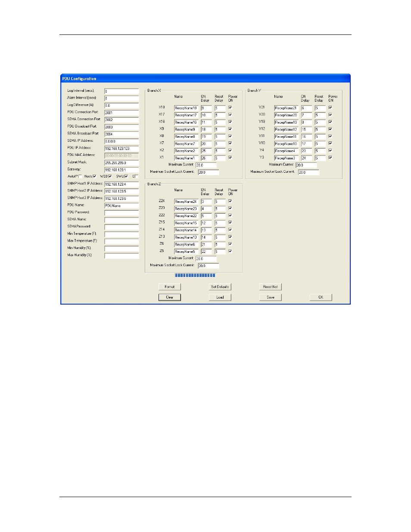This screenshot has height=532, width=411.
Task: Toggle the Hosts checkbox
Action: pyautogui.click(x=94, y=176)
